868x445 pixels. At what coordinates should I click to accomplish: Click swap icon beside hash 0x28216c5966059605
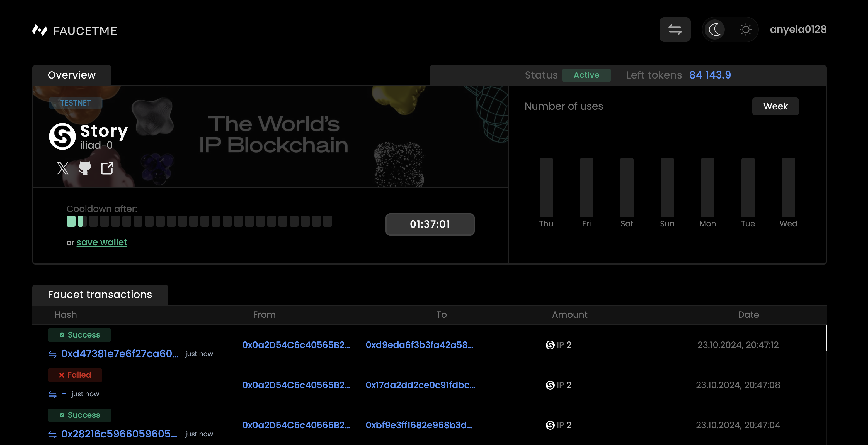[x=53, y=435]
